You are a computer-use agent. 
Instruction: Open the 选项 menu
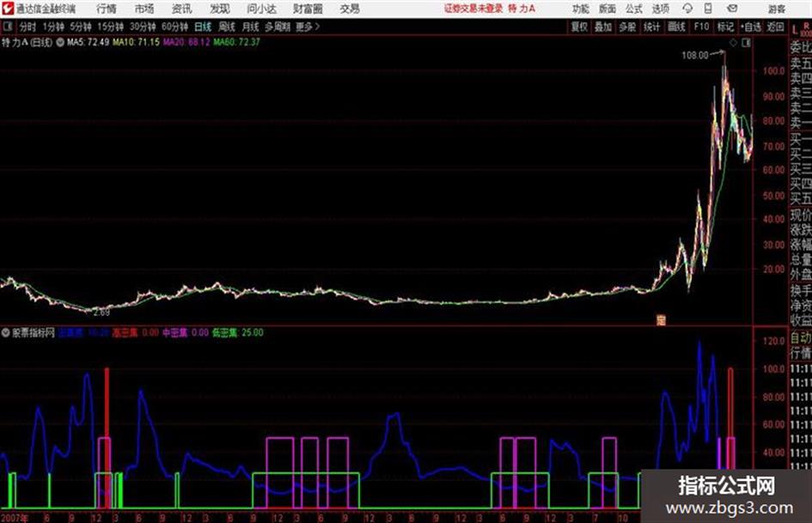pyautogui.click(x=660, y=9)
